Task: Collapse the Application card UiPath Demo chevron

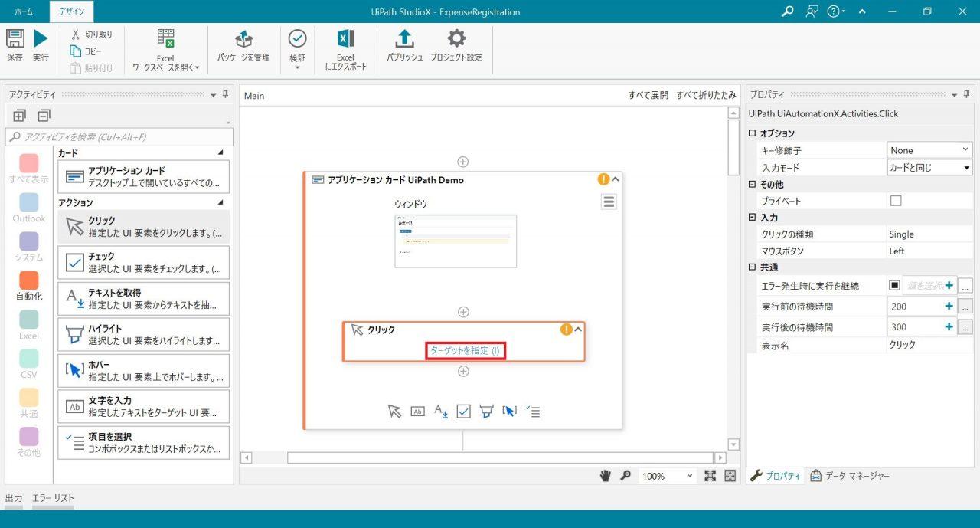Action: (x=616, y=179)
